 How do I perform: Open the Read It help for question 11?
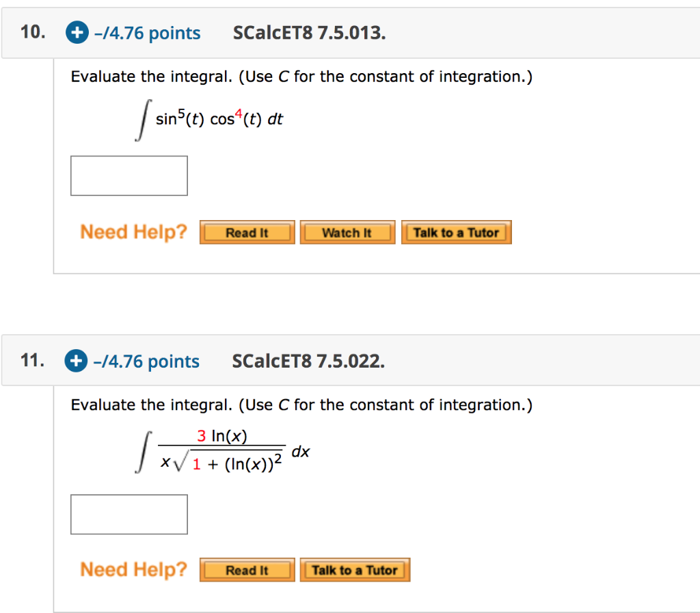(247, 569)
